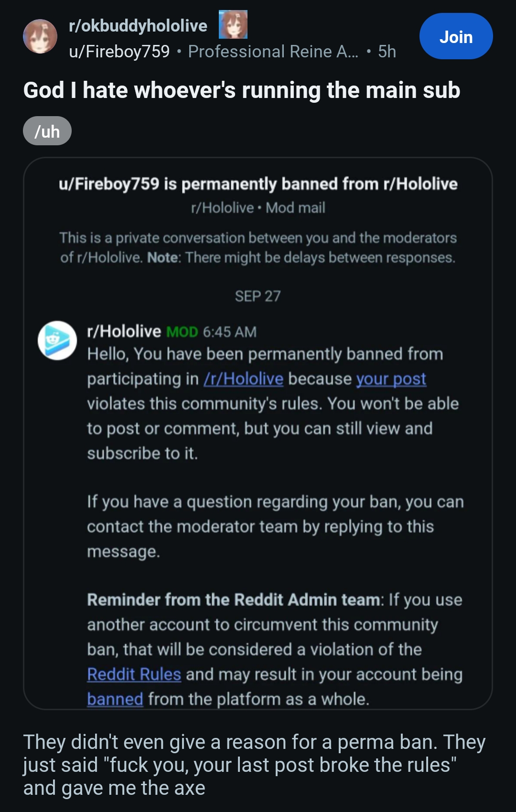Screen dimensions: 516x812
Task: Follow the "your post" hyperlink
Action: 391,379
